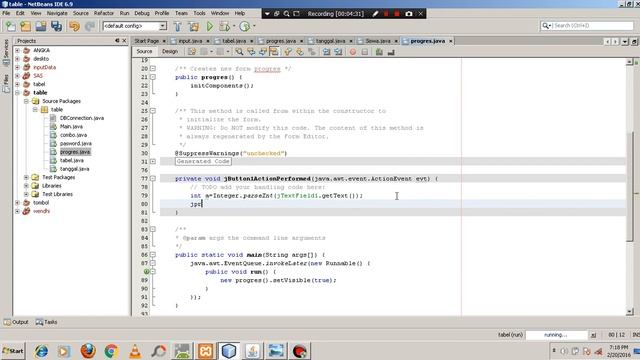640x360 pixels.
Task: Click the Search input field
Action: pyautogui.click(x=587, y=26)
